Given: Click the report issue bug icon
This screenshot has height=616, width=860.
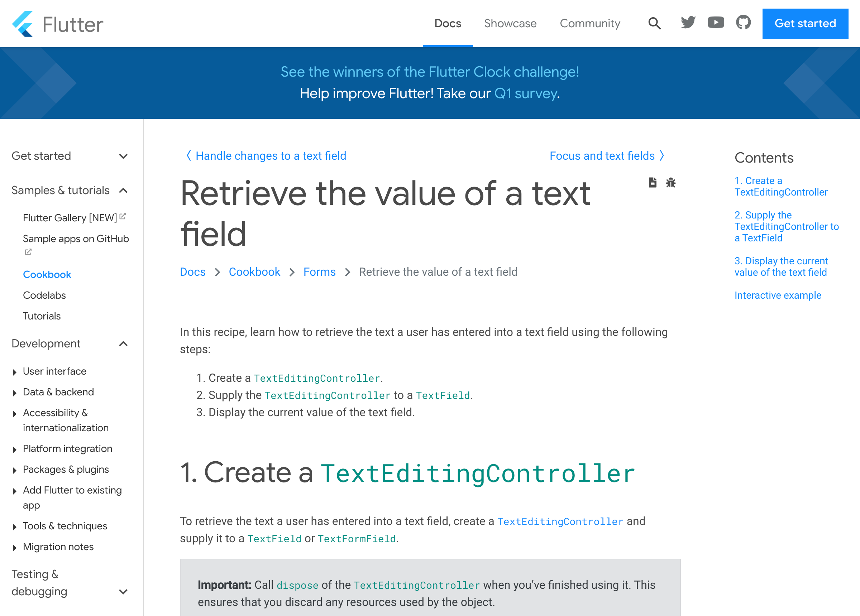Looking at the screenshot, I should tap(670, 183).
